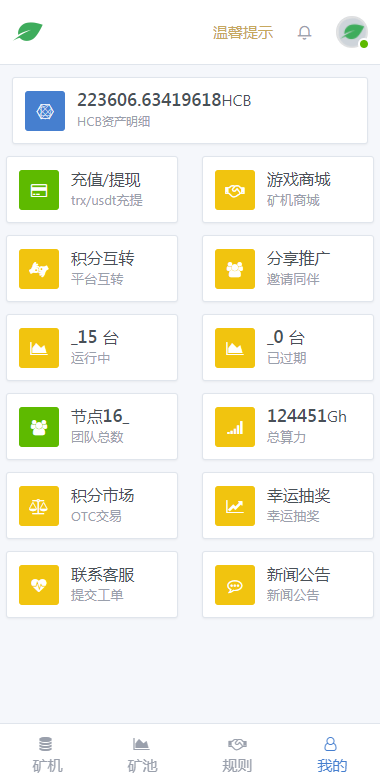The height and width of the screenshot is (784, 380).
Task: Click the green leaf logo in header
Action: click(x=28, y=32)
